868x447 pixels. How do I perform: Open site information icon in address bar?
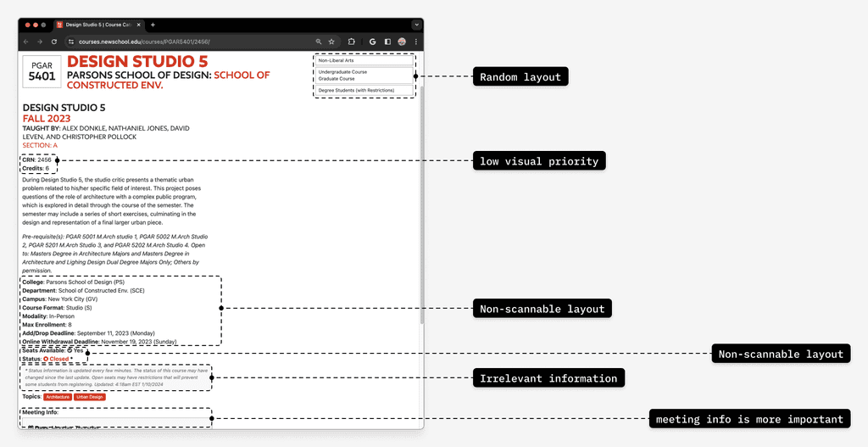pyautogui.click(x=71, y=42)
